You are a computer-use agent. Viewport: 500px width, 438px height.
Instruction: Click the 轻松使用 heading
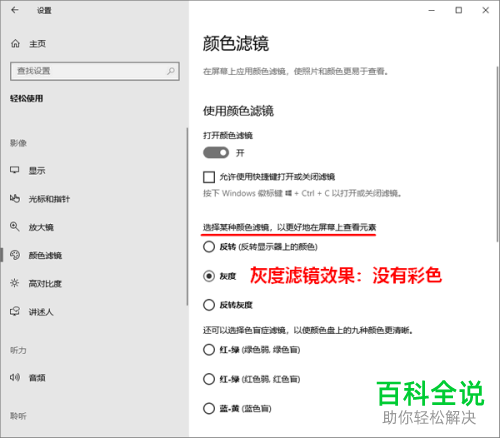pyautogui.click(x=27, y=98)
